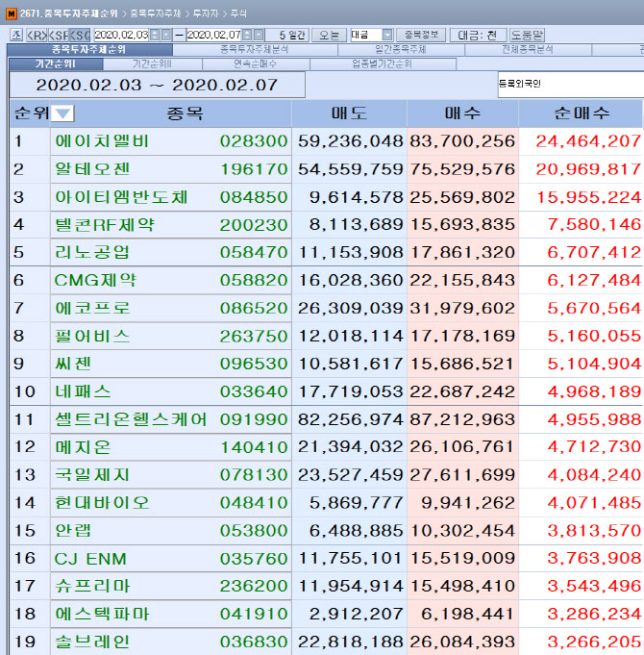Click stock code 028300
This screenshot has width=644, height=655.
254,141
